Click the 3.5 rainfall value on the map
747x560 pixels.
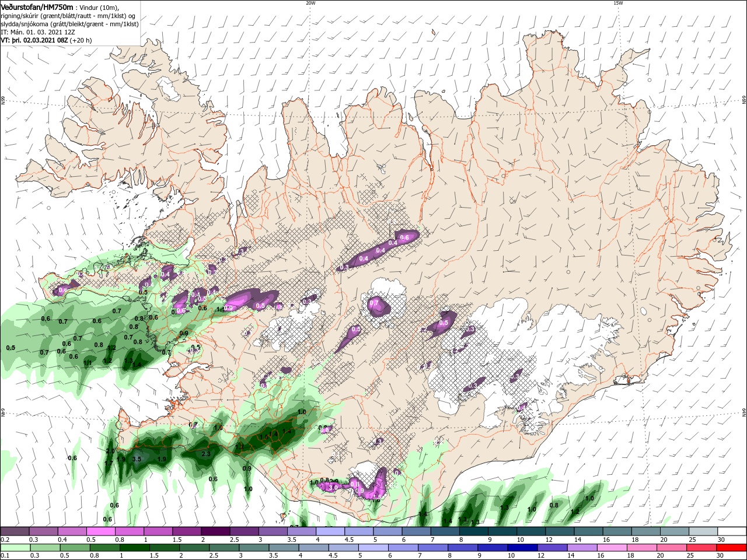[x=137, y=459]
